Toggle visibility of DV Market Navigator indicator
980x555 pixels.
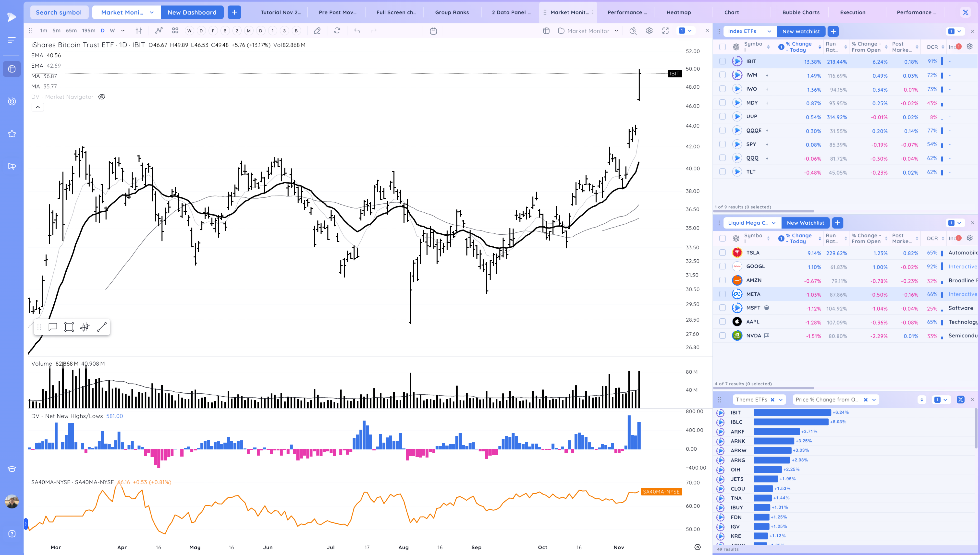pos(101,97)
